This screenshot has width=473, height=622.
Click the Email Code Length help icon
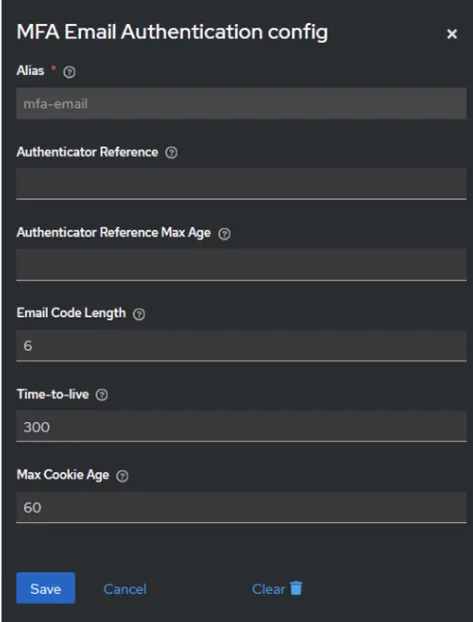pos(139,314)
